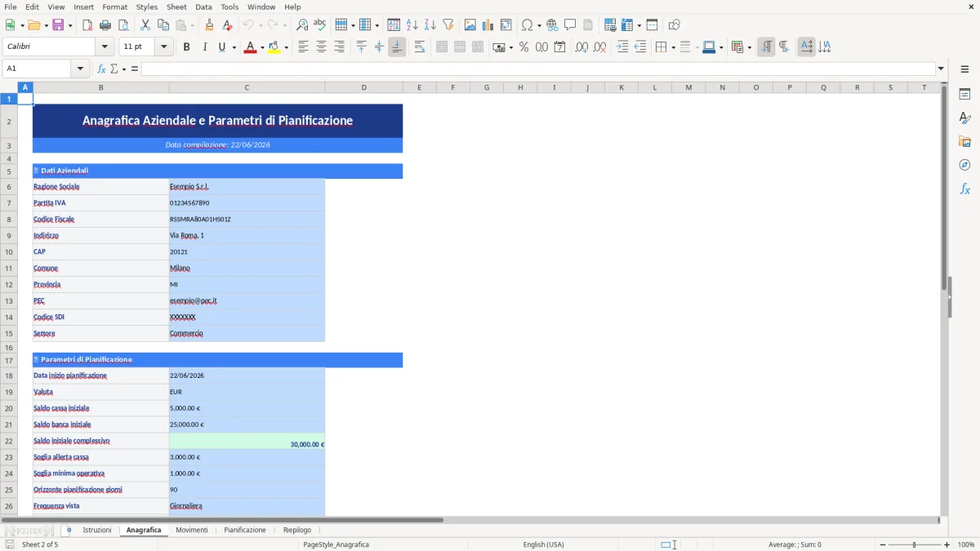Screen dimensions: 980x551
Task: Click Font Color red swatch
Action: (249, 47)
